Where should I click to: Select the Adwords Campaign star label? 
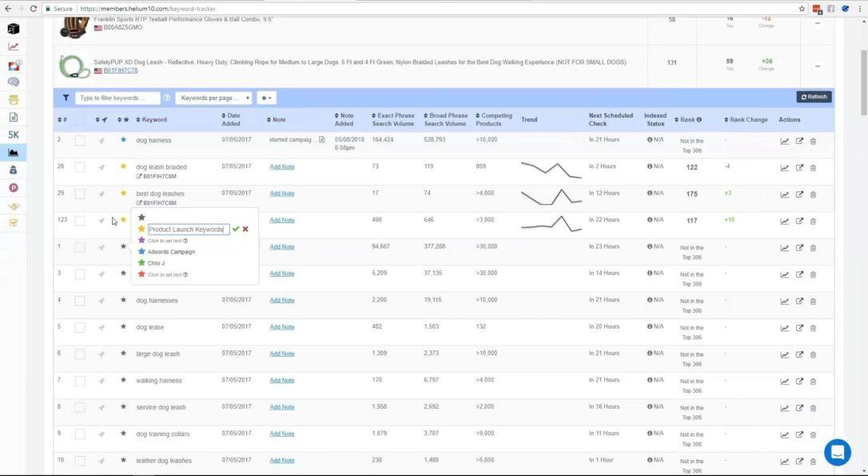pos(171,251)
